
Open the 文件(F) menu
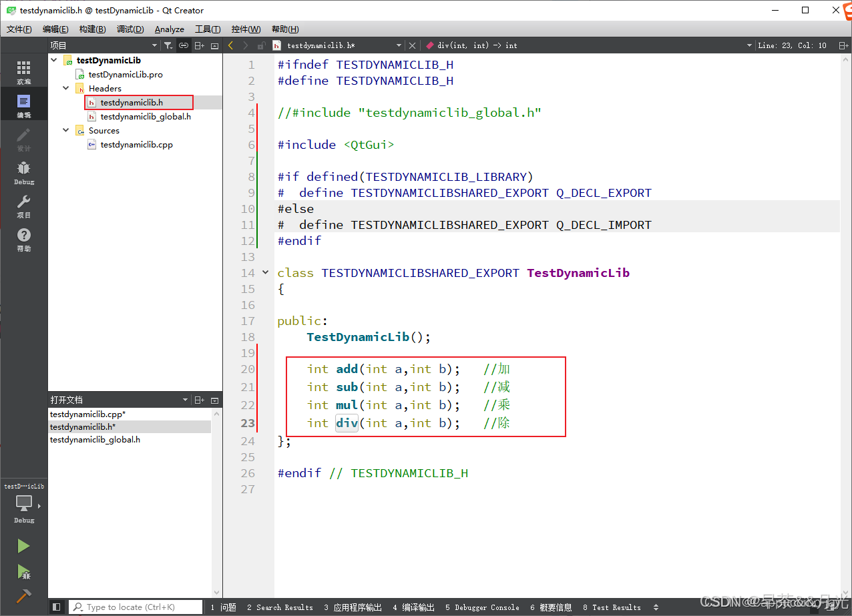[x=19, y=29]
